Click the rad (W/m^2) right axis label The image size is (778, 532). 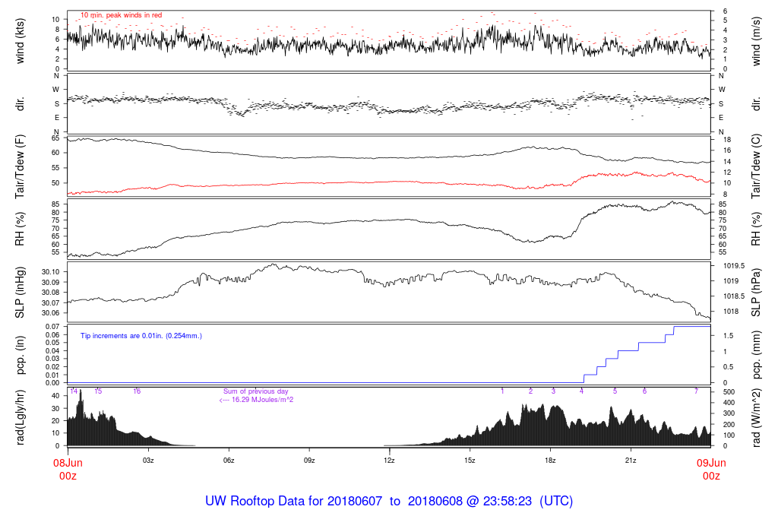(756, 418)
